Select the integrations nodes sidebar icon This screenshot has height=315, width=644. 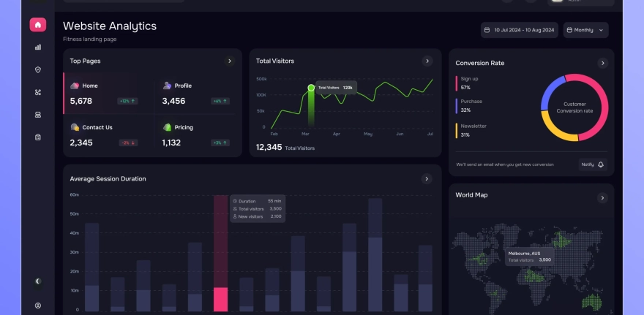(38, 92)
